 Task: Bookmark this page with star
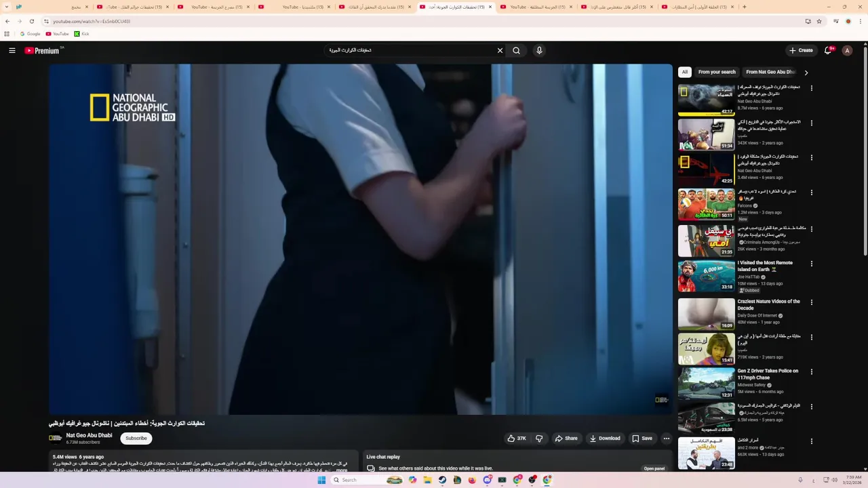819,21
